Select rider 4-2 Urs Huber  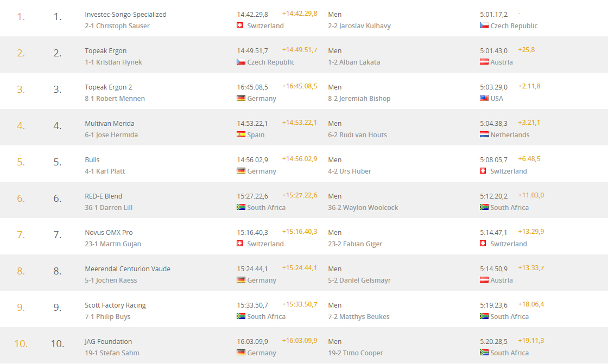(350, 171)
